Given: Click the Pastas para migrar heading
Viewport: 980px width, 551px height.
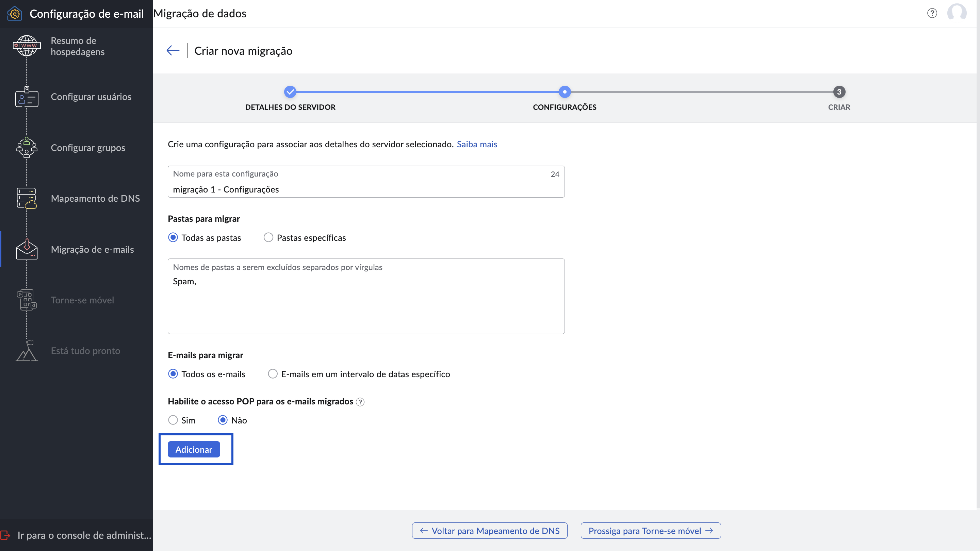Looking at the screenshot, I should pyautogui.click(x=203, y=219).
